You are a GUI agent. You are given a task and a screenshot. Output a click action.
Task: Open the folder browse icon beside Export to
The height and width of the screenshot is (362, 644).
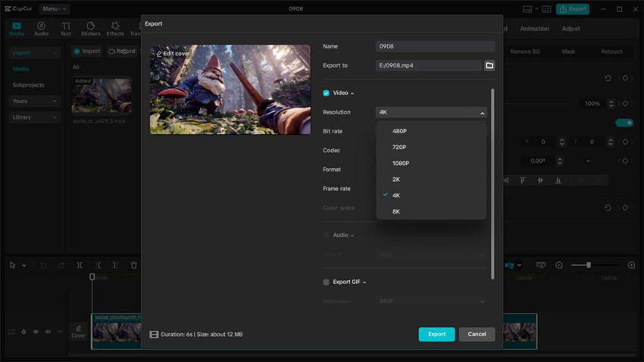coord(489,65)
